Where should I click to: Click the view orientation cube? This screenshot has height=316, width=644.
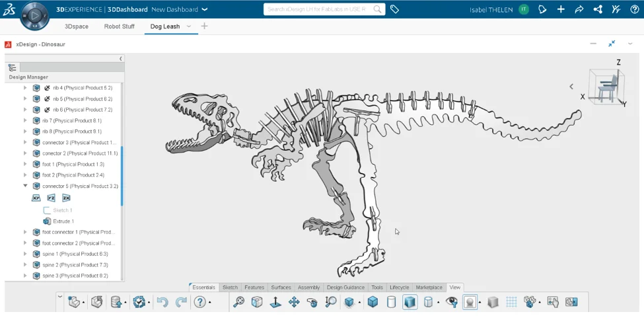(x=604, y=87)
